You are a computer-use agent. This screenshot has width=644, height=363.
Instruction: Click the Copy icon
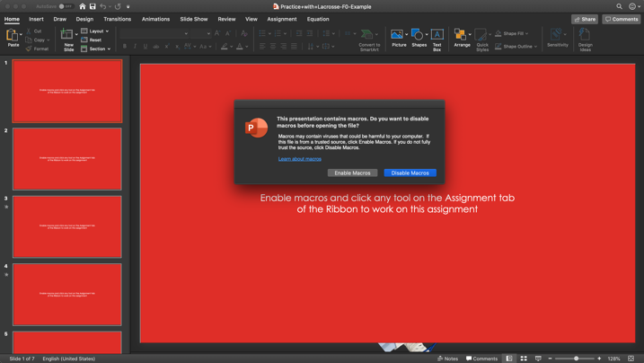coord(29,40)
